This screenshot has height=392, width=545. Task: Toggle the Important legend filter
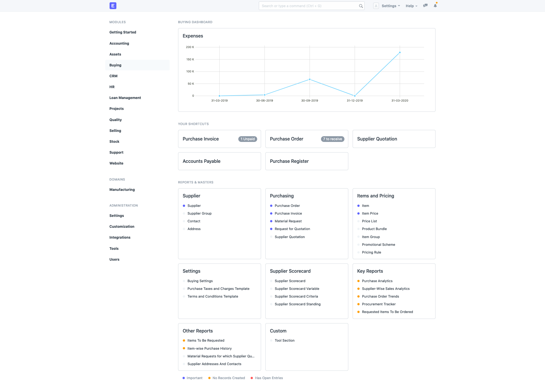(x=195, y=378)
